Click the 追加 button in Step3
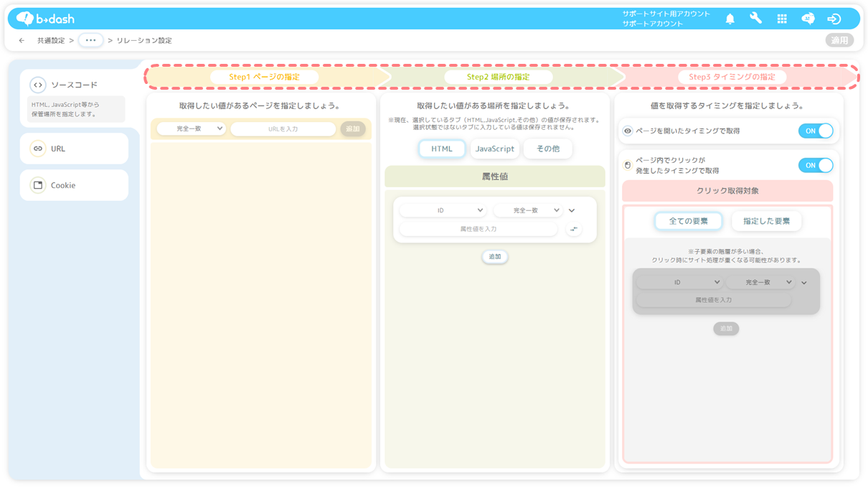The image size is (868, 488). [727, 329]
